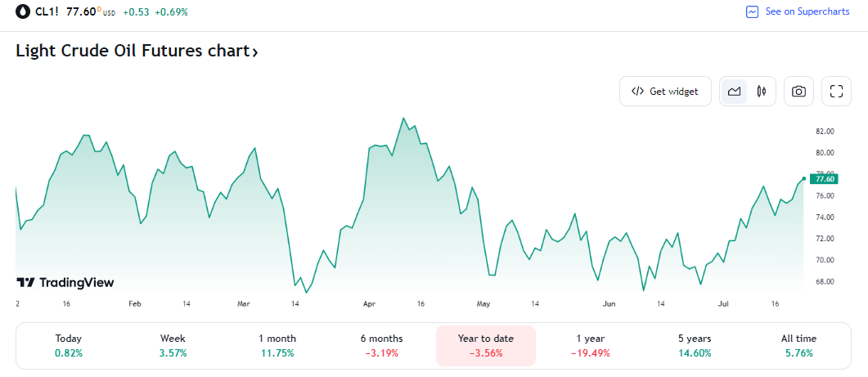This screenshot has width=868, height=377.
Task: Click the embed code brackets icon
Action: 637,92
